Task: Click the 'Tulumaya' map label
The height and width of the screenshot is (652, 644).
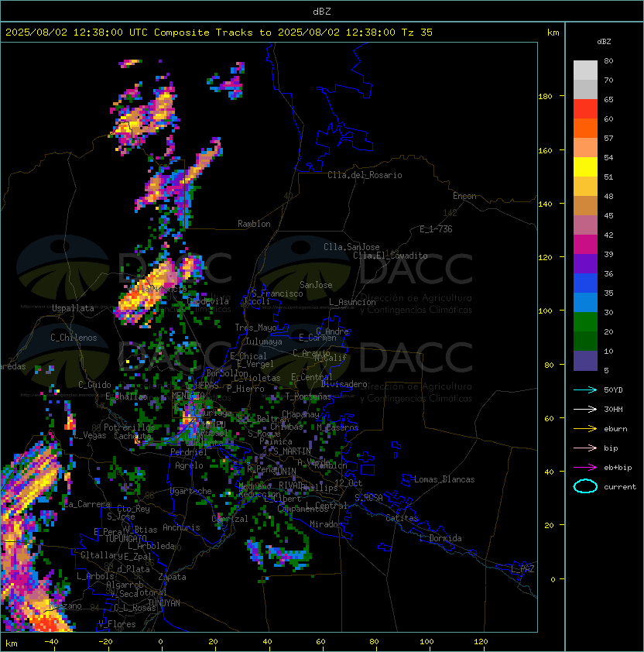Action: (264, 341)
